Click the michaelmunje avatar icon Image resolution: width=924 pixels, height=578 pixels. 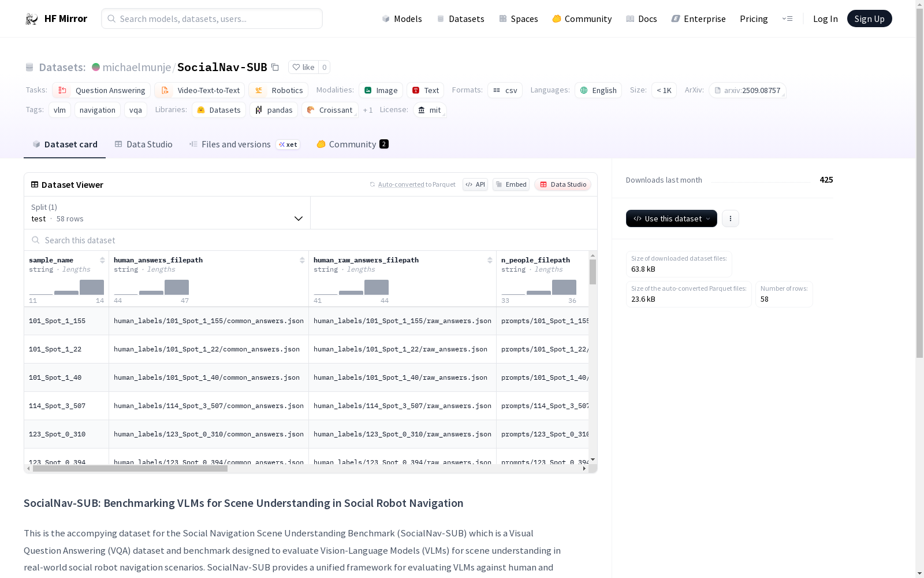click(x=96, y=67)
